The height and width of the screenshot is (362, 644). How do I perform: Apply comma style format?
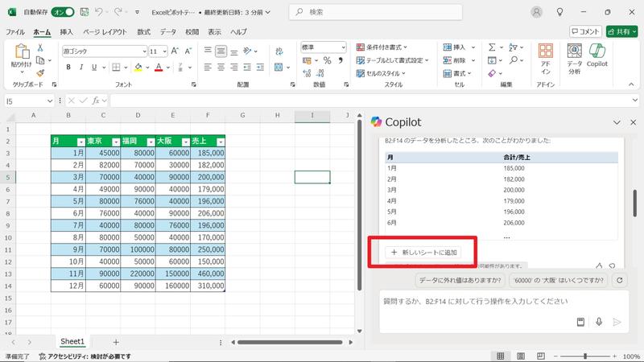(x=341, y=60)
